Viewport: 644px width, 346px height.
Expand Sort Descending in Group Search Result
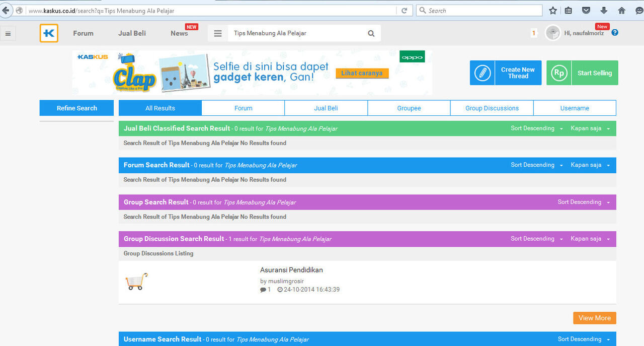(583, 202)
